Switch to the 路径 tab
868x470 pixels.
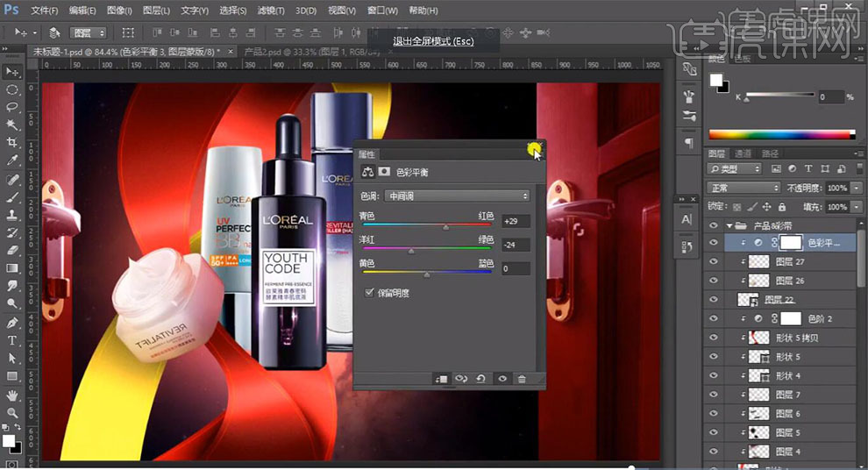[770, 153]
